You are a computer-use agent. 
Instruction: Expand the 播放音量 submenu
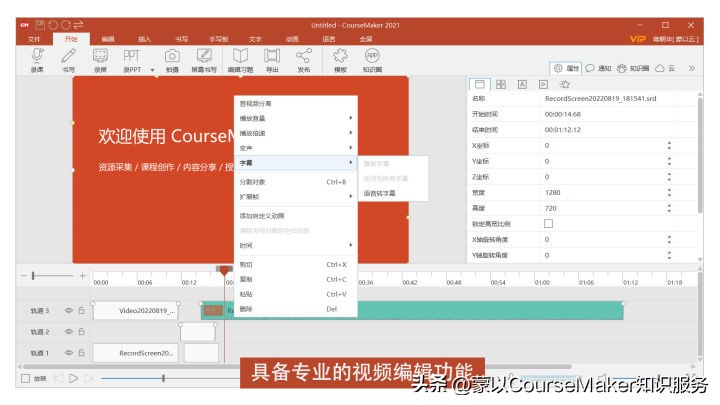(x=296, y=118)
